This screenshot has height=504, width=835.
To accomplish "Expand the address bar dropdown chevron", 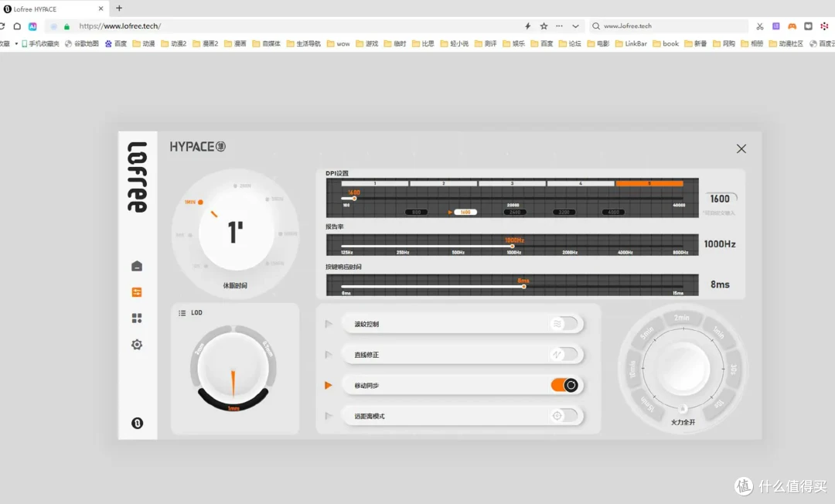I will (575, 26).
